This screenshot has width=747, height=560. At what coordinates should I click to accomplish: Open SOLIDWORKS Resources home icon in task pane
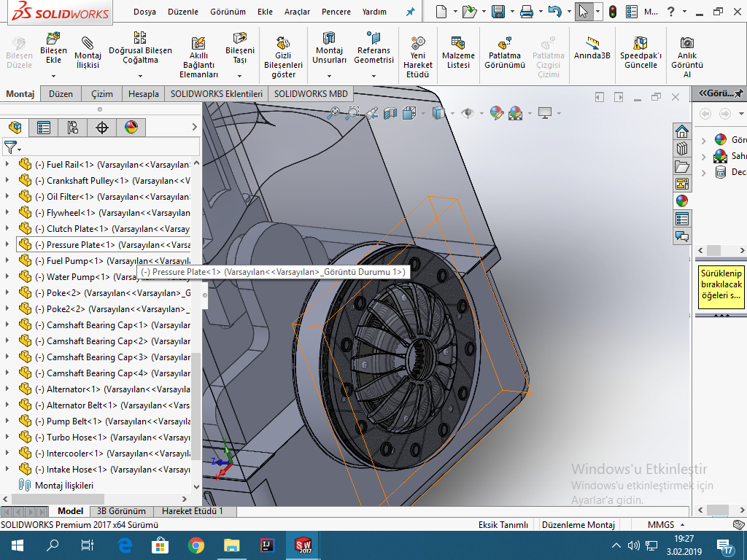click(682, 131)
